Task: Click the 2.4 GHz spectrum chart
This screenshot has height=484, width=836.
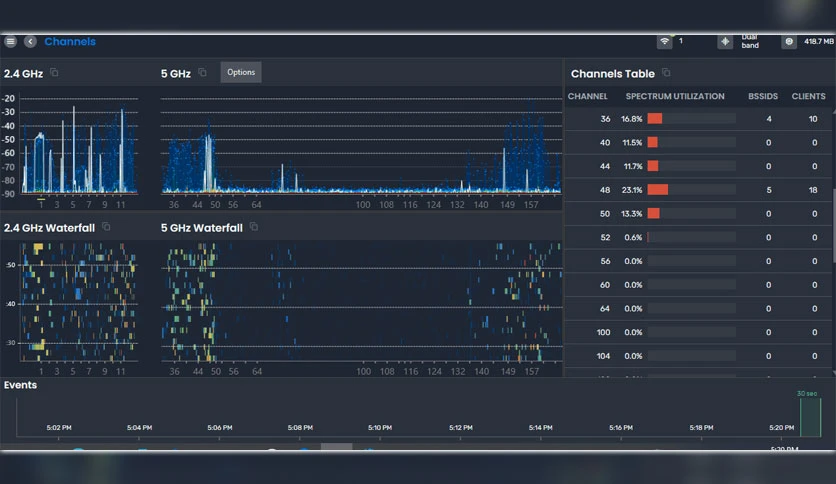Action: [x=79, y=145]
